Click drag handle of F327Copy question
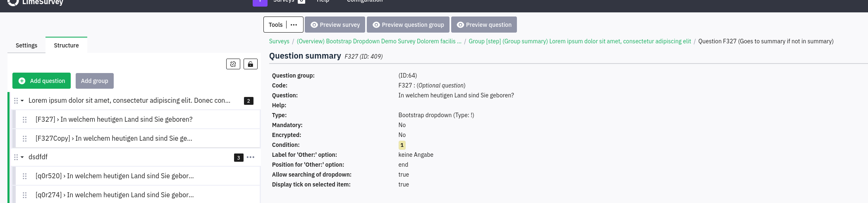This screenshot has width=868, height=203. 25,139
